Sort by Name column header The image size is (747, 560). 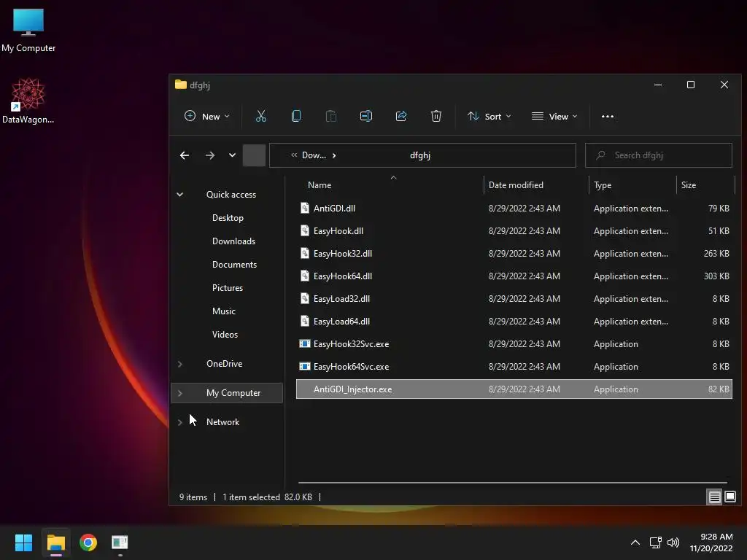pyautogui.click(x=320, y=185)
